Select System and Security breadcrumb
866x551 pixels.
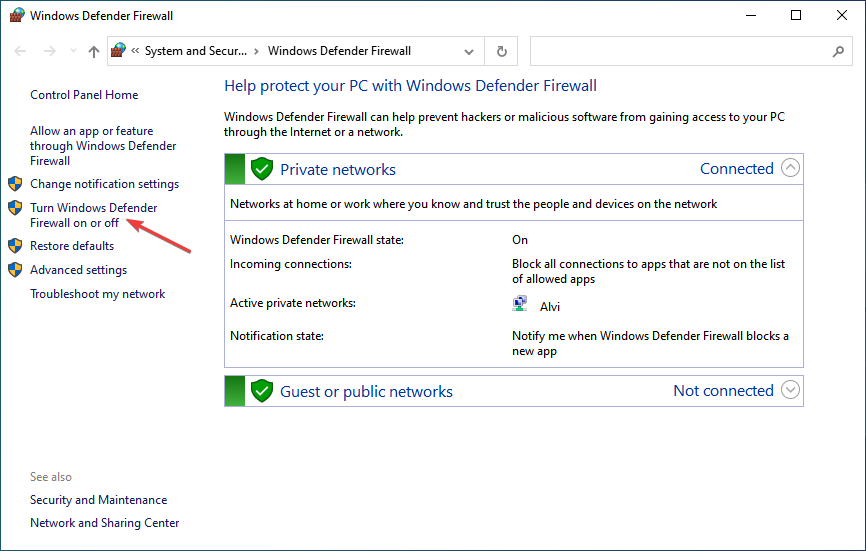pyautogui.click(x=196, y=51)
